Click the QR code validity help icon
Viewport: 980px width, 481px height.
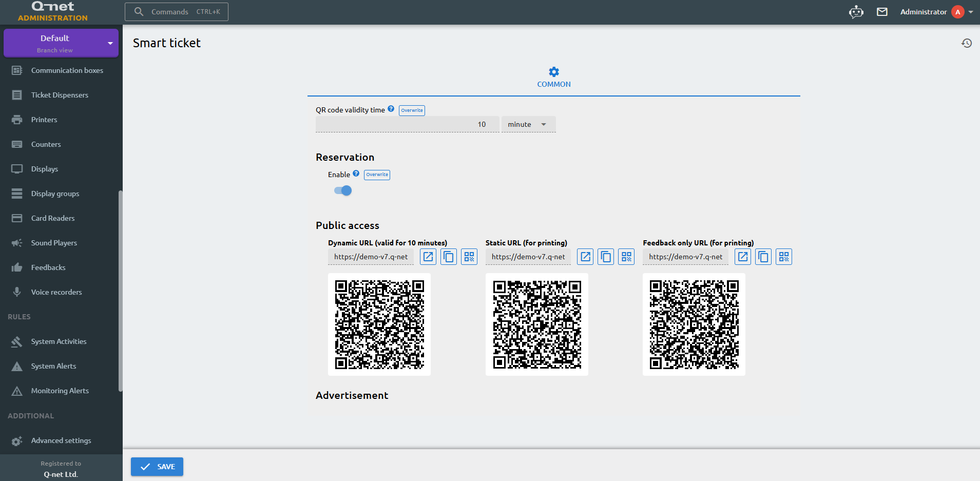pyautogui.click(x=391, y=109)
